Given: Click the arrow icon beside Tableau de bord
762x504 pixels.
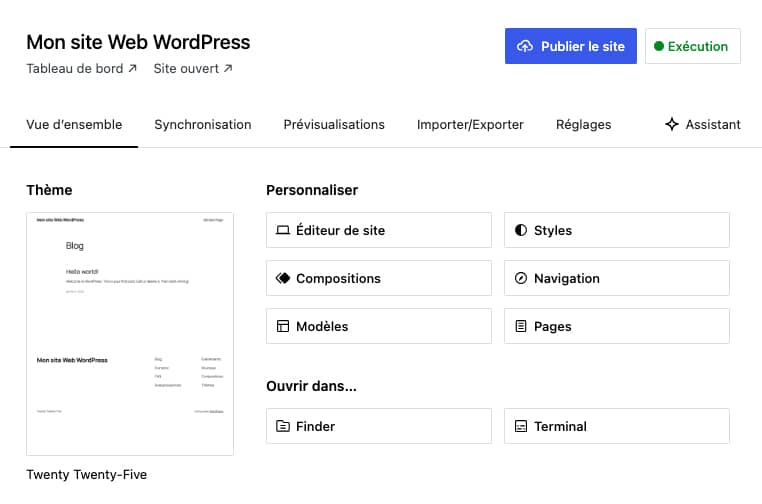Looking at the screenshot, I should click(x=132, y=69).
